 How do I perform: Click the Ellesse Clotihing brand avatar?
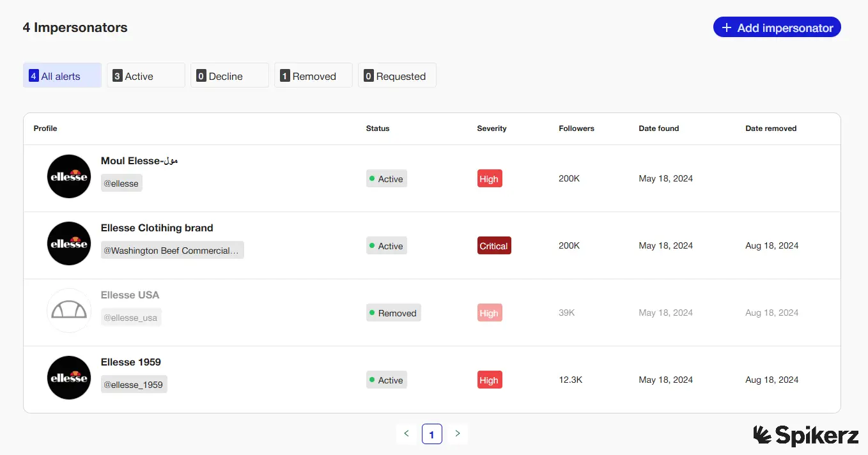[69, 243]
